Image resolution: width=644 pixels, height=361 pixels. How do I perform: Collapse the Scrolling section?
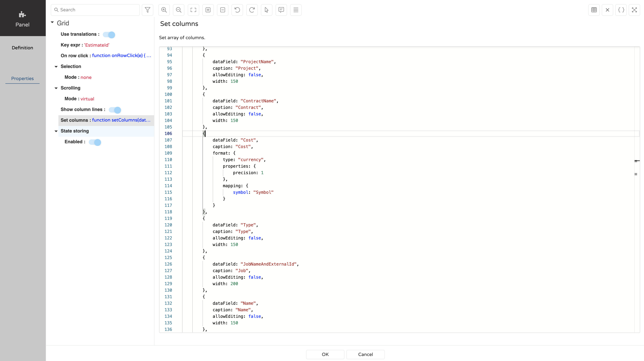tap(56, 88)
